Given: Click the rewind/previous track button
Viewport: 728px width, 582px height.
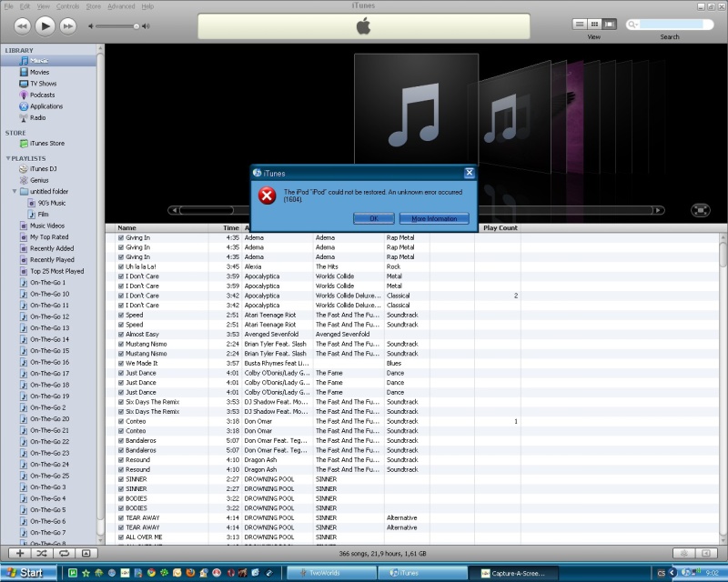Looking at the screenshot, I should pos(23,25).
